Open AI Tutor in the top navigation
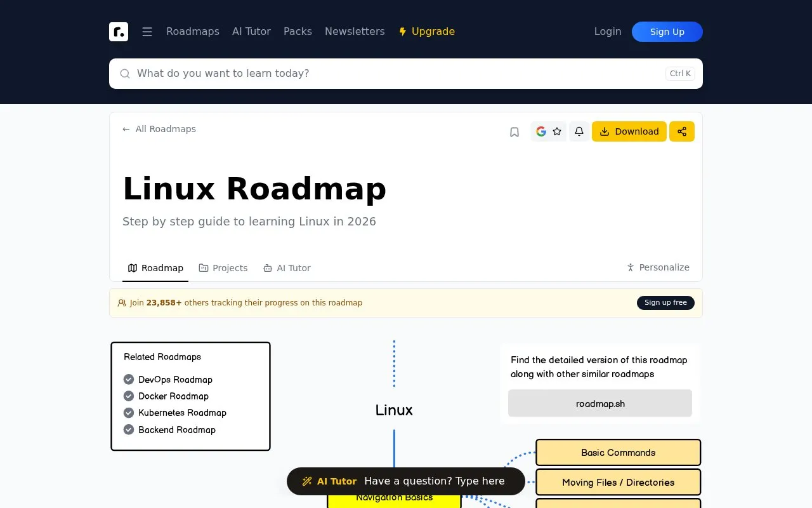The width and height of the screenshot is (812, 508). coord(251,32)
